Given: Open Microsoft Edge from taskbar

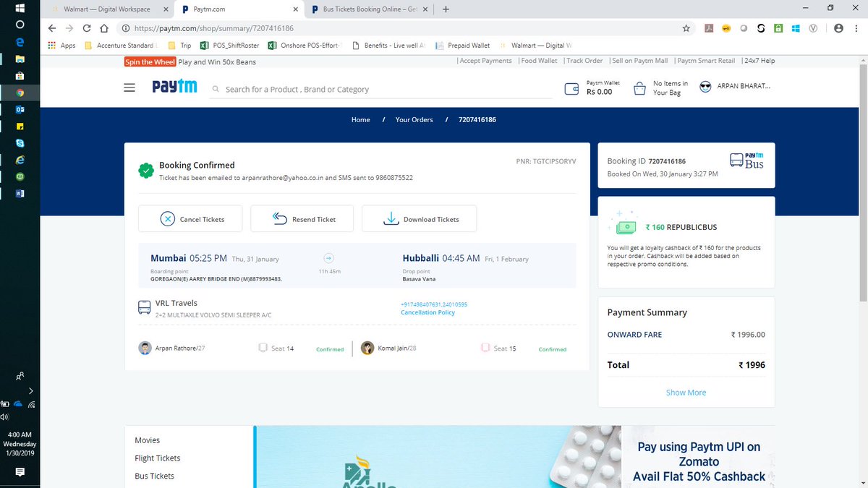Looking at the screenshot, I should pyautogui.click(x=20, y=41).
